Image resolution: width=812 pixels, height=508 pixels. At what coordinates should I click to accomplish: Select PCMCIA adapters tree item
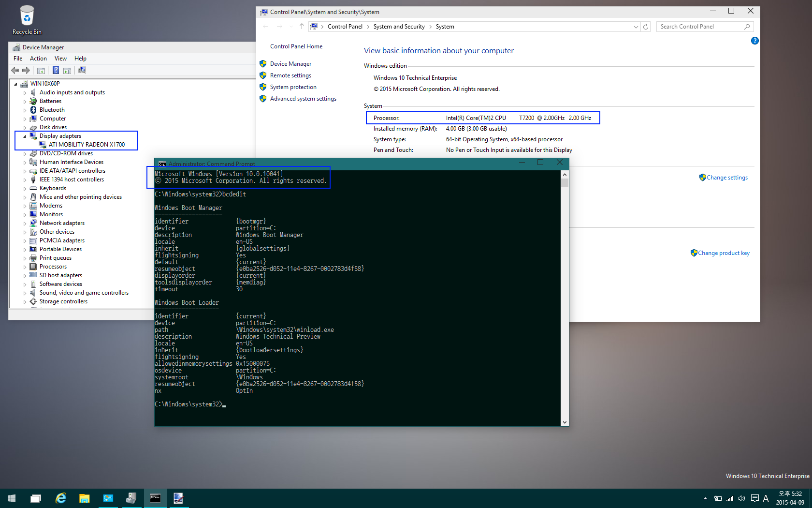pos(62,240)
